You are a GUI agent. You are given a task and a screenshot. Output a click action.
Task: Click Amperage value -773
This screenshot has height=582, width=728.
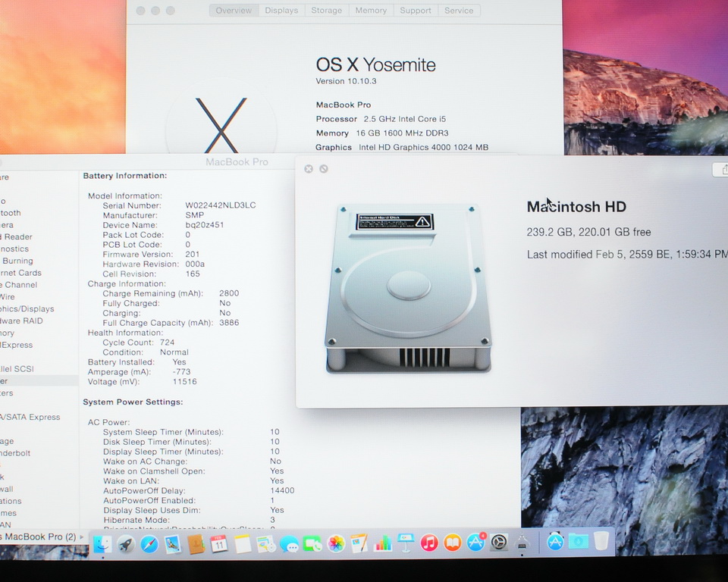click(x=181, y=372)
